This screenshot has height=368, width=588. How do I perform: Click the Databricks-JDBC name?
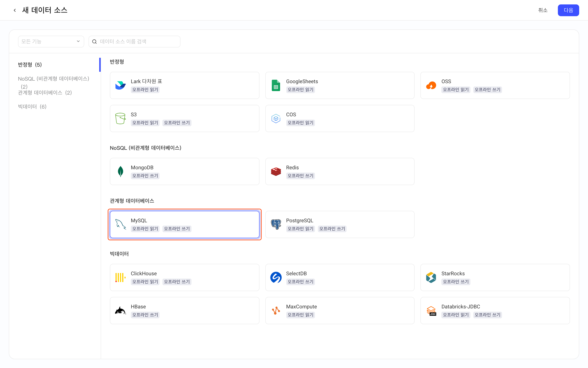coord(461,307)
